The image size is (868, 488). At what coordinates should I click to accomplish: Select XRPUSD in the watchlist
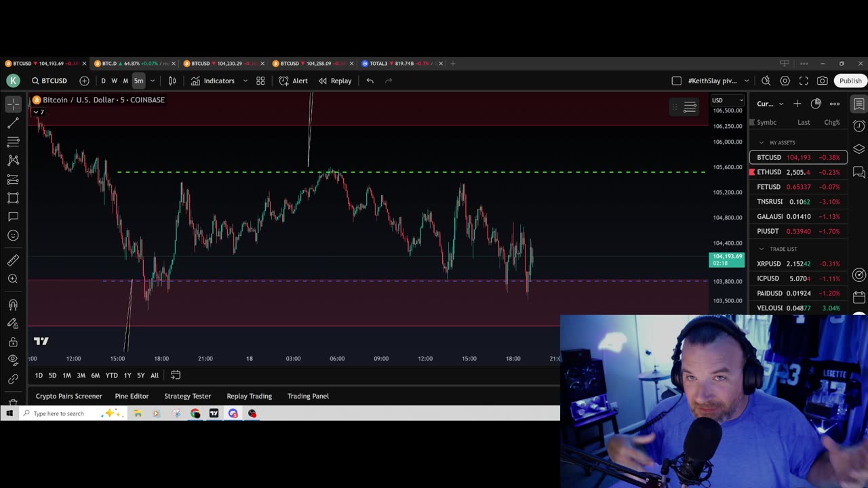pos(798,264)
